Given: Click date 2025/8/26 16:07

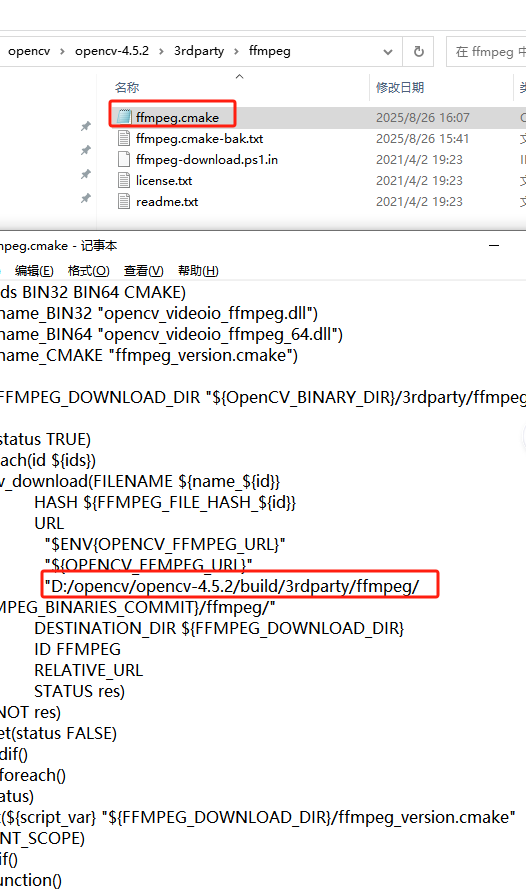Looking at the screenshot, I should point(423,117).
